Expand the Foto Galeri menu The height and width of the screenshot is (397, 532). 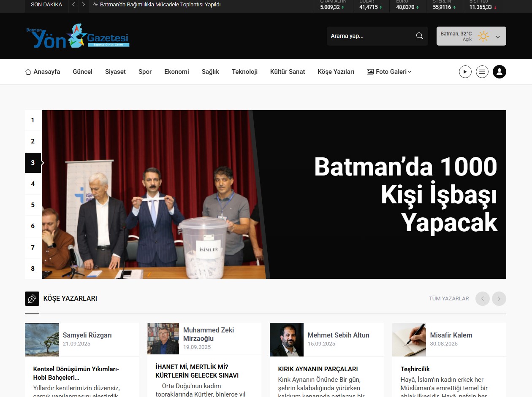pos(389,72)
